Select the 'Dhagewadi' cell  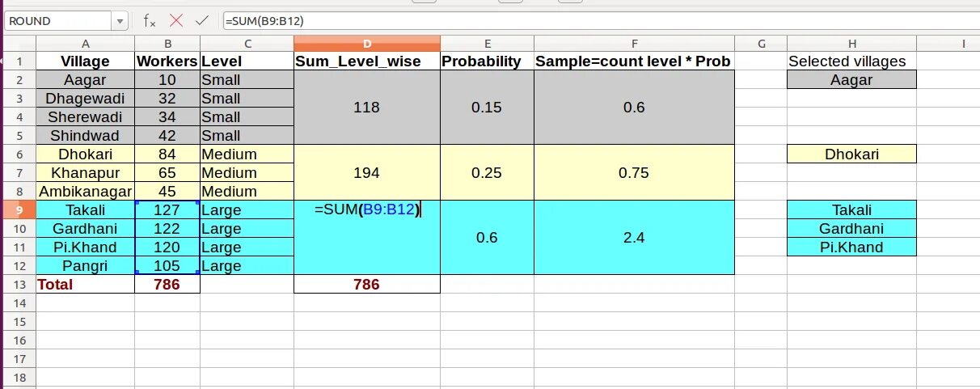(86, 99)
